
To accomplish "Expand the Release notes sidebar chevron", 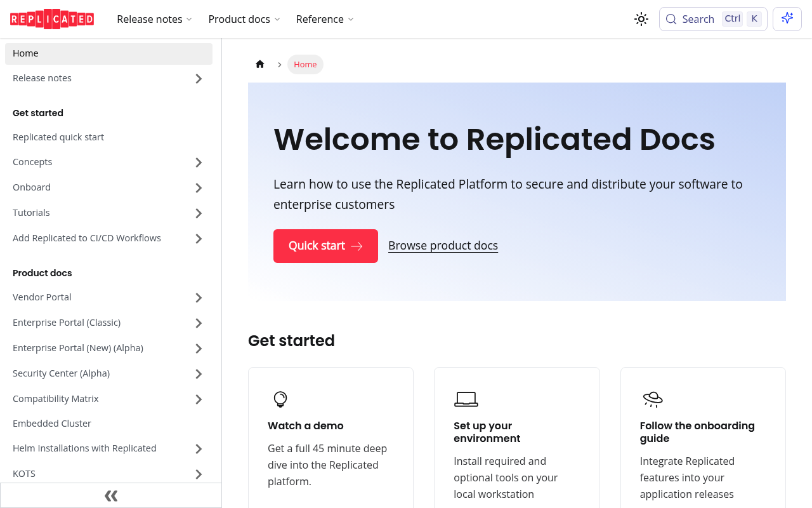I will coord(199,79).
